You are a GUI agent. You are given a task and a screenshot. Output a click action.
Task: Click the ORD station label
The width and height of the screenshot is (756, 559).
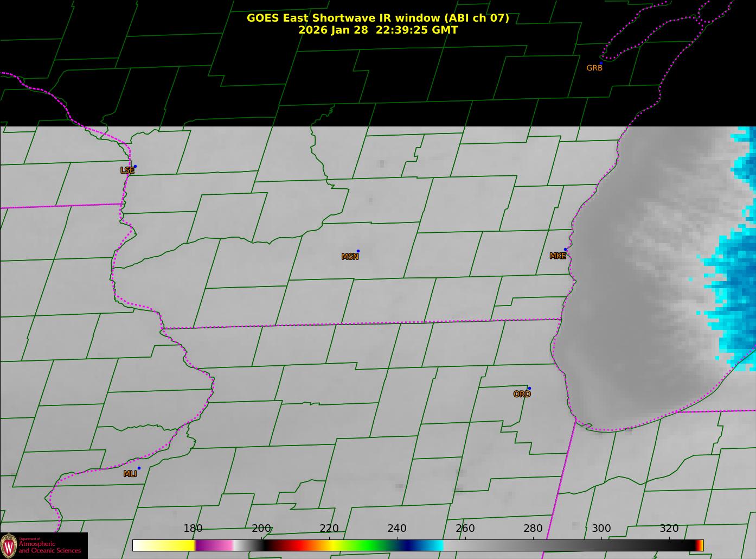[x=522, y=394]
